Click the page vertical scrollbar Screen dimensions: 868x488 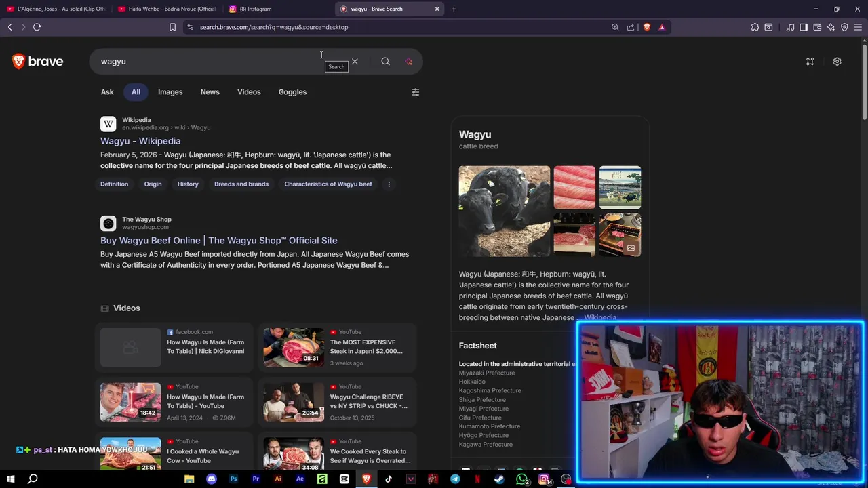pos(864,81)
